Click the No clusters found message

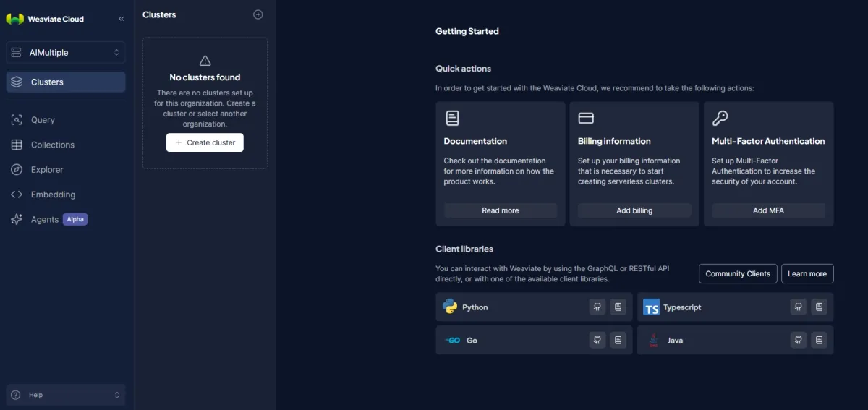205,77
